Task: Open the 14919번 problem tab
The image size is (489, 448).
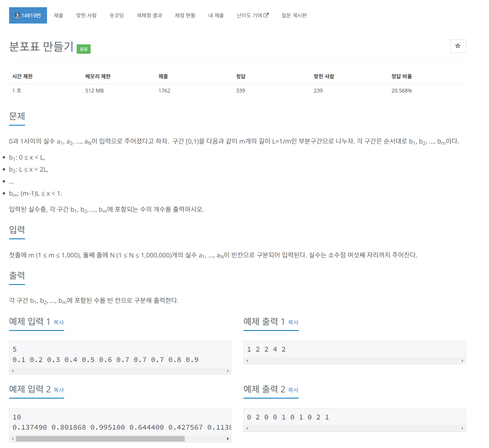Action: (x=28, y=15)
